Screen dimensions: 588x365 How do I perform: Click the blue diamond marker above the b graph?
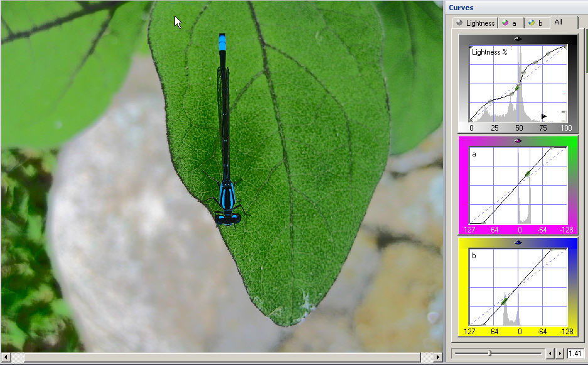[518, 242]
